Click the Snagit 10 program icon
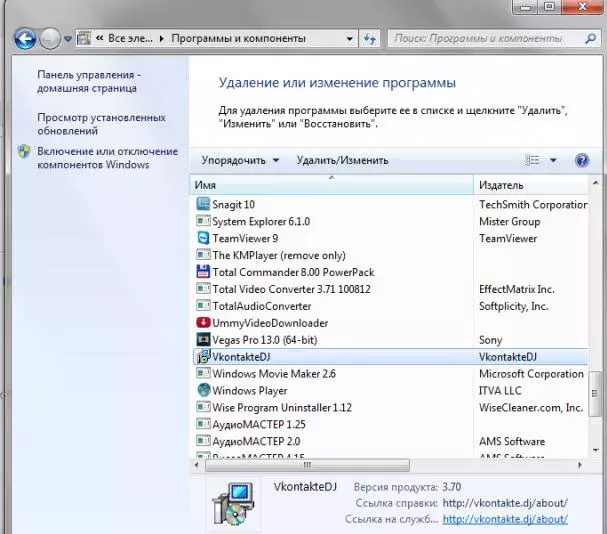This screenshot has height=534, width=607. tap(203, 204)
